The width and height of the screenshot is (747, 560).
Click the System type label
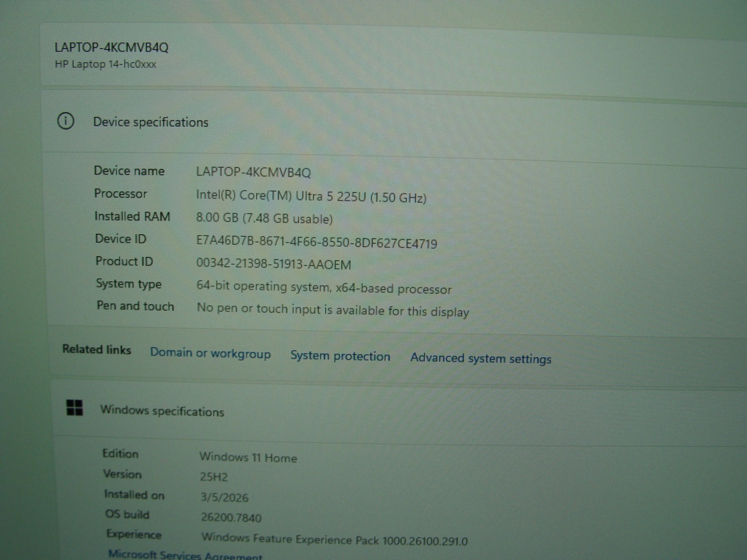[129, 284]
